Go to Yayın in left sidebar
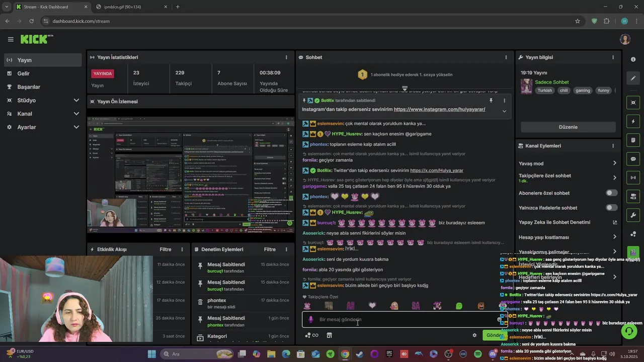 click(43, 60)
